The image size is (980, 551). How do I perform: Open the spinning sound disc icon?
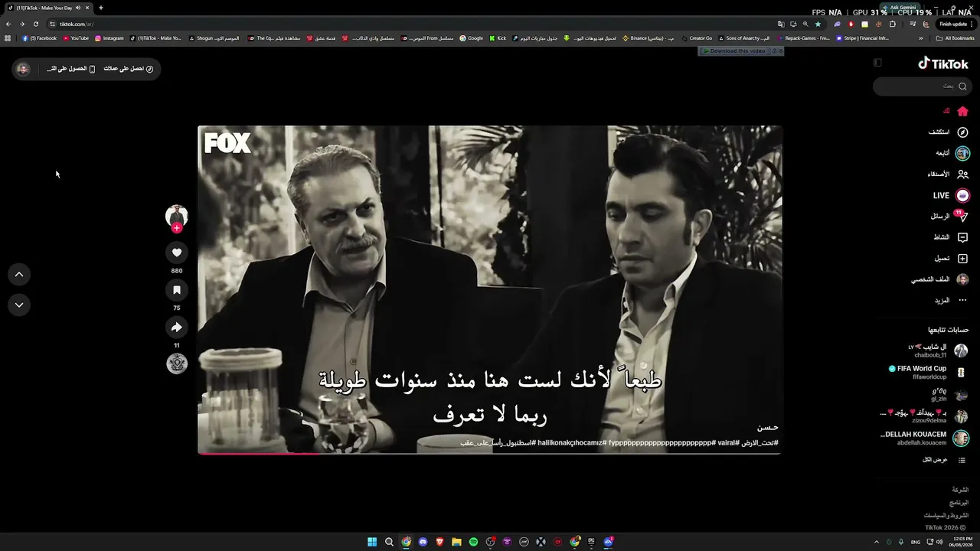click(x=177, y=364)
